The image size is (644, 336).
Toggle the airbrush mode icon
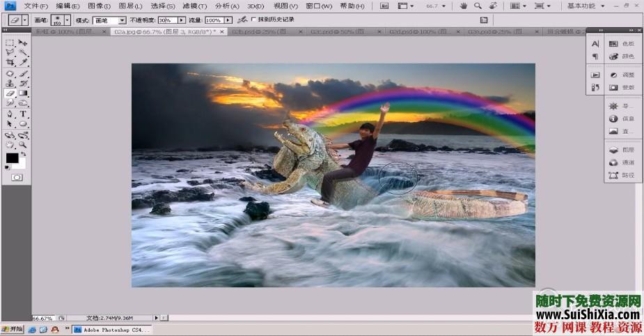point(242,20)
